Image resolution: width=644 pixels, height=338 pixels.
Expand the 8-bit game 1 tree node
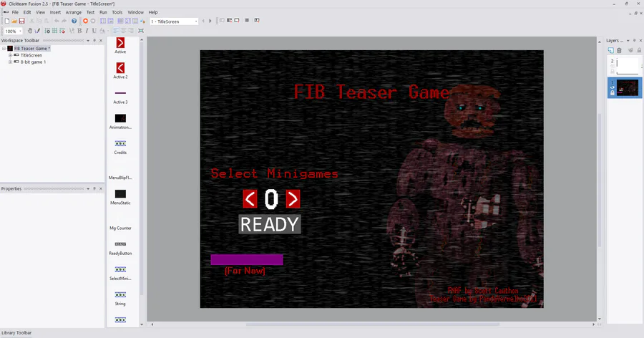coord(10,62)
